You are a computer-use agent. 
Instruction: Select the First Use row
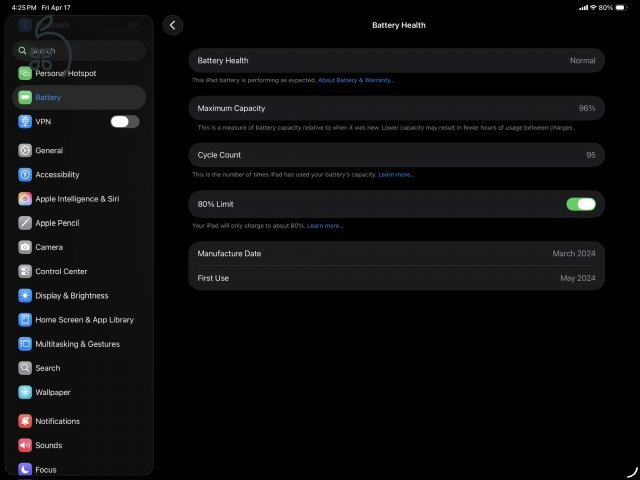point(396,278)
